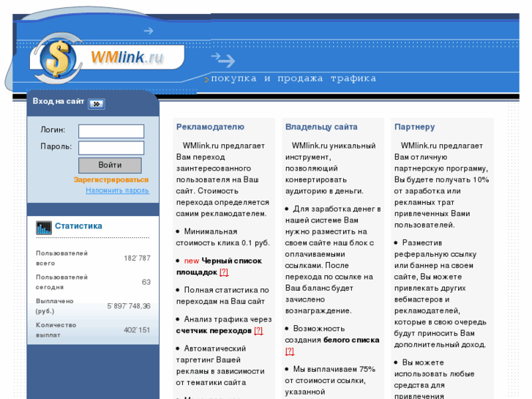532x399 pixels.
Task: Open the Зарегистрироваться registration link
Action: [111, 179]
